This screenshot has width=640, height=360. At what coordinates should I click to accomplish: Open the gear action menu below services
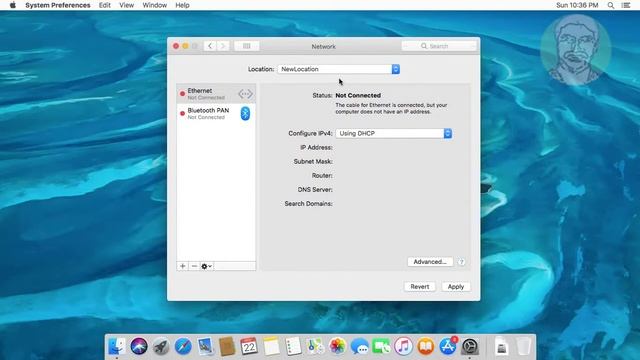(x=206, y=266)
